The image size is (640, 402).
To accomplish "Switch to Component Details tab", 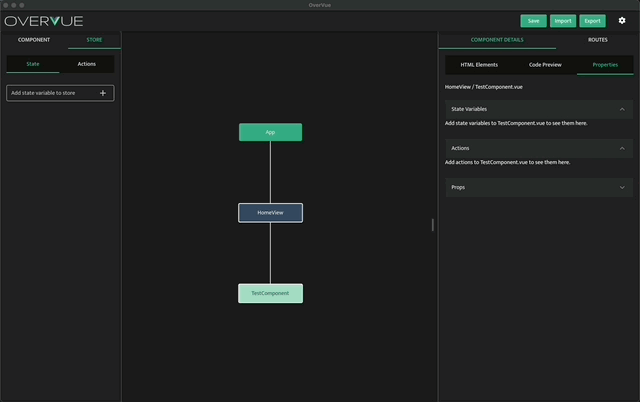I will point(497,40).
